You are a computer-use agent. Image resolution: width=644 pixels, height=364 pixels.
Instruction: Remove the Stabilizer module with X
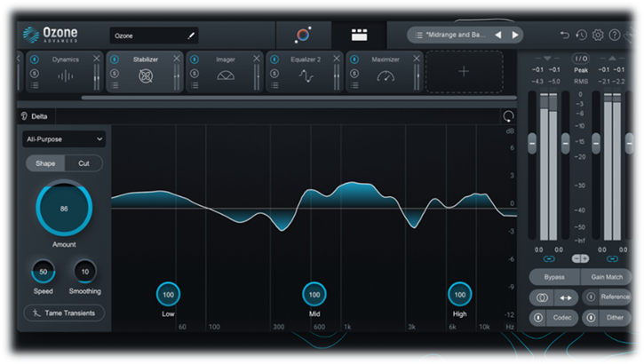point(176,59)
